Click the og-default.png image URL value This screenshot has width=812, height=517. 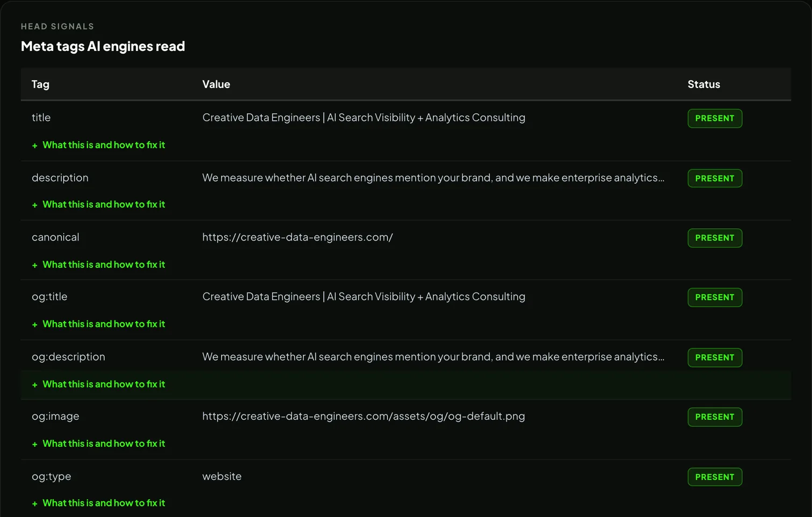click(364, 417)
